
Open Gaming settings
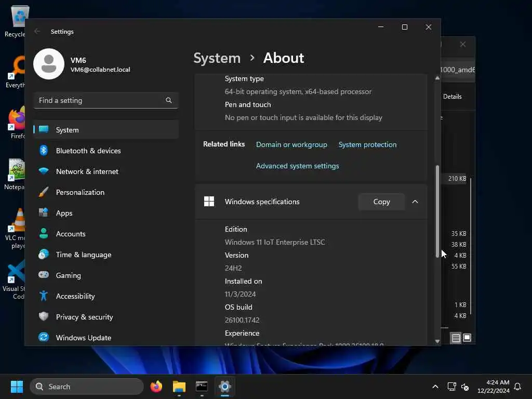[x=106, y=275]
